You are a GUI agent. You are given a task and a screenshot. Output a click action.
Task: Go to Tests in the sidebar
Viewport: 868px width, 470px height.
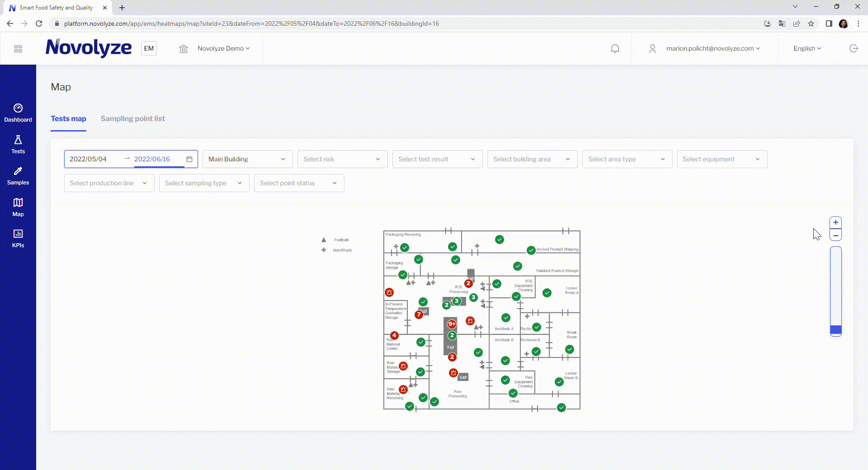[x=18, y=144]
